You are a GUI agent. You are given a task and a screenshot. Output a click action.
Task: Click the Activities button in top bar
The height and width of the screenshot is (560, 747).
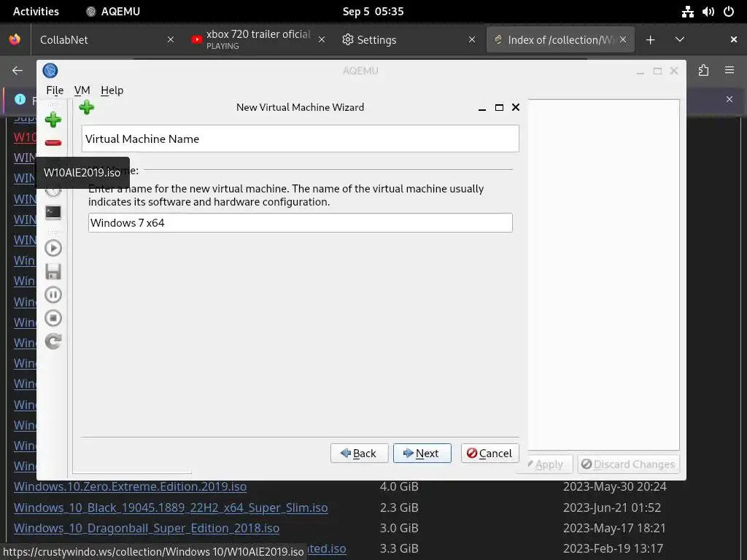(36, 12)
